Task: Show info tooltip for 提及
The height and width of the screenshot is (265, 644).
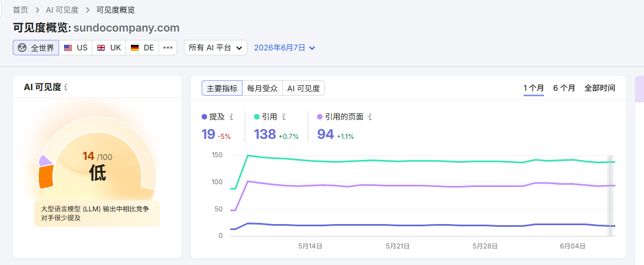Action: [231, 117]
